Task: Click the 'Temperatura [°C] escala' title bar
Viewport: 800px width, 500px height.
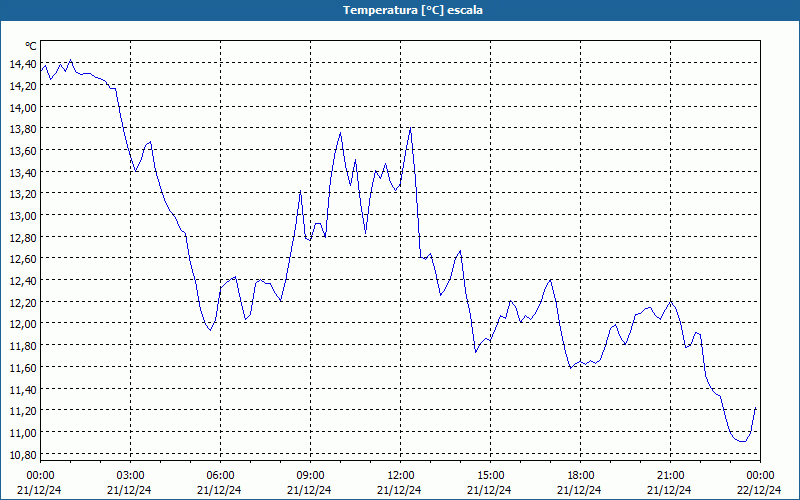Action: 400,10
